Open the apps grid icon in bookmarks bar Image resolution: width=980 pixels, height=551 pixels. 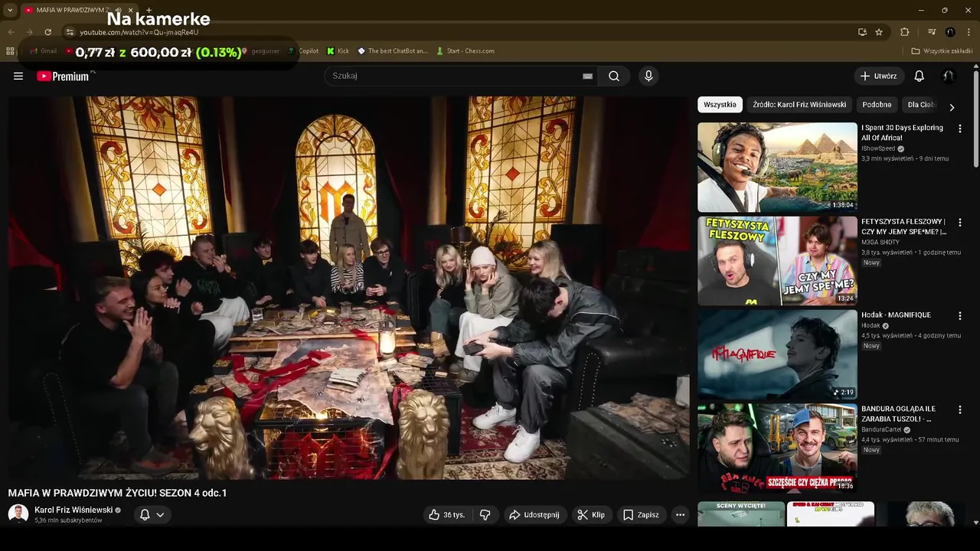pos(10,51)
